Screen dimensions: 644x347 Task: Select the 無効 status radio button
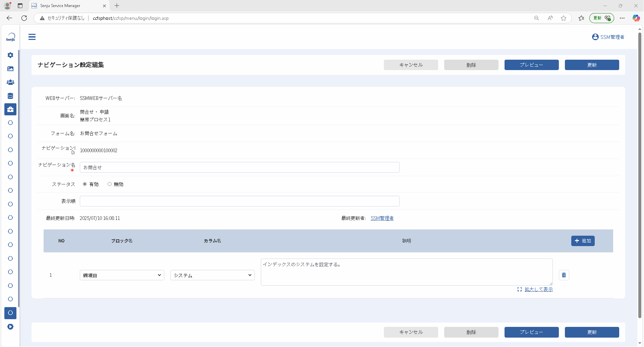click(109, 184)
